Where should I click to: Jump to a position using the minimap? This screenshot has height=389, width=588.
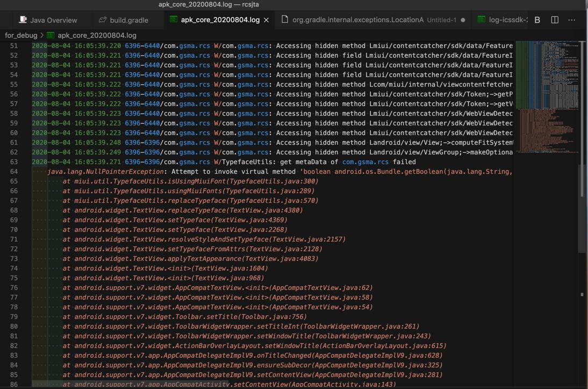[548, 97]
